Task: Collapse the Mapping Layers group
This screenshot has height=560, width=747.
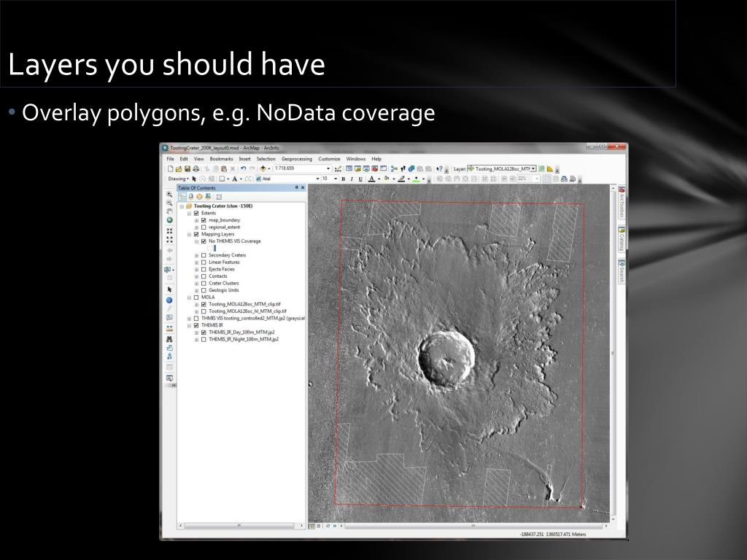Action: pyautogui.click(x=189, y=234)
